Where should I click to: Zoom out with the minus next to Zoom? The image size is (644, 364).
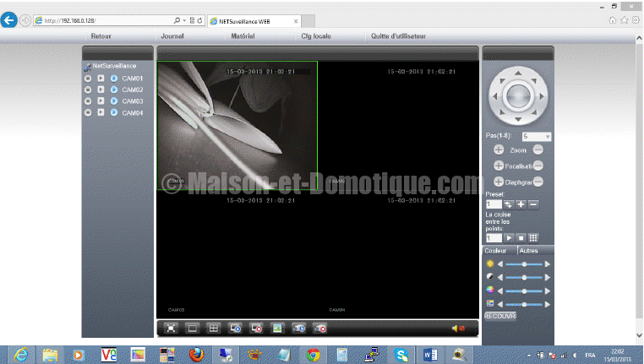pos(538,149)
